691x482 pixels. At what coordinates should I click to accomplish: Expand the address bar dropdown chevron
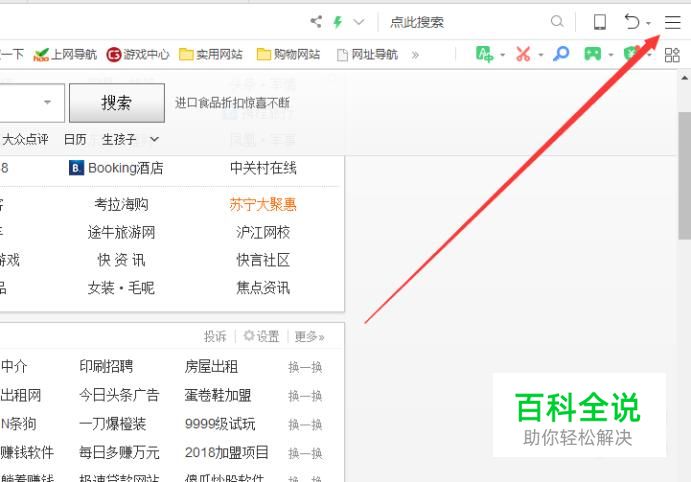pos(359,22)
